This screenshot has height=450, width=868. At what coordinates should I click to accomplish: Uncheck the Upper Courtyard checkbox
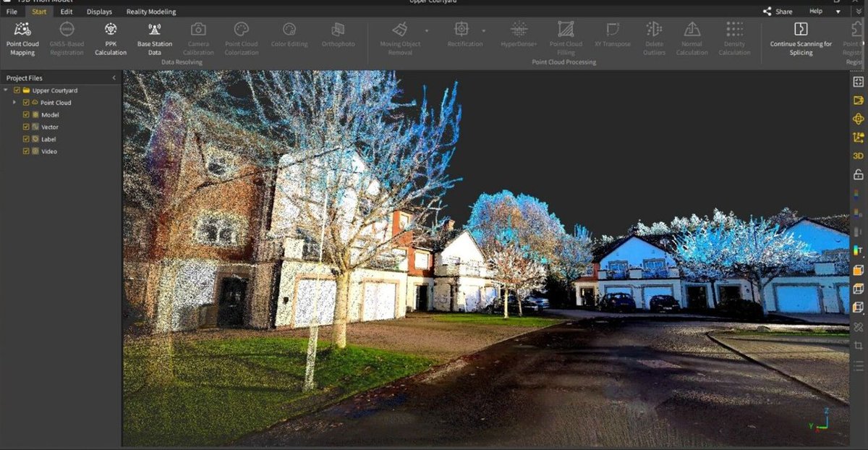(x=17, y=90)
